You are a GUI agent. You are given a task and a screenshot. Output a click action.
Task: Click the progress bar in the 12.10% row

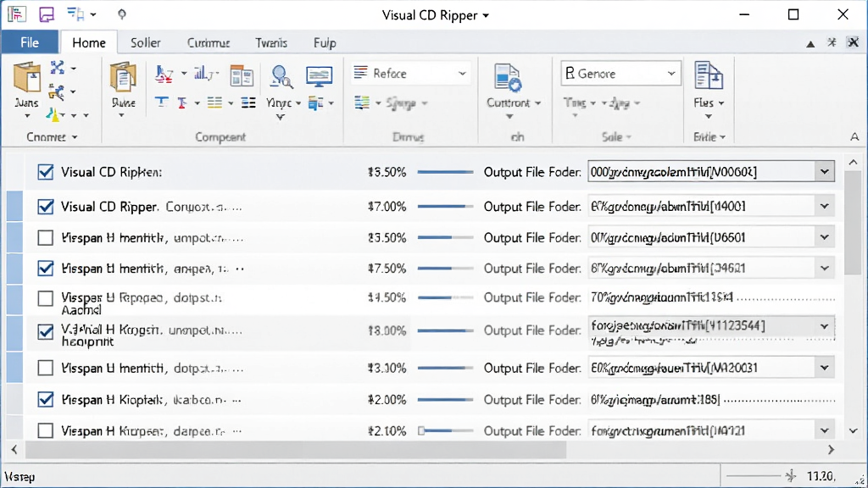[x=446, y=430]
